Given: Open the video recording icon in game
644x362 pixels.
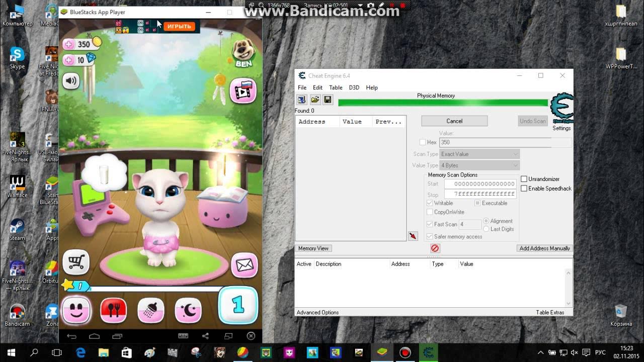Looking at the screenshot, I should point(243,91).
